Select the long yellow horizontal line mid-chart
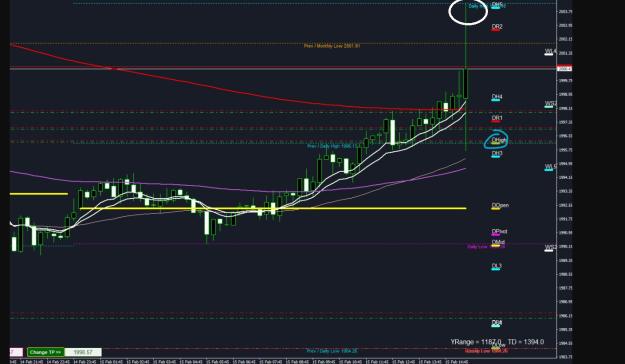The image size is (625, 364). tap(273, 208)
